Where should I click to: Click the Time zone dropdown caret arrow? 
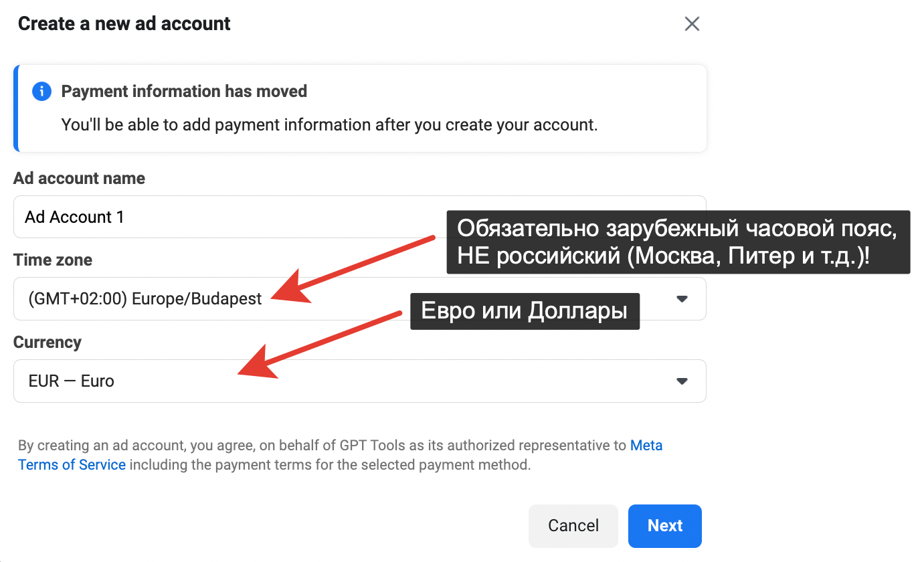[682, 299]
